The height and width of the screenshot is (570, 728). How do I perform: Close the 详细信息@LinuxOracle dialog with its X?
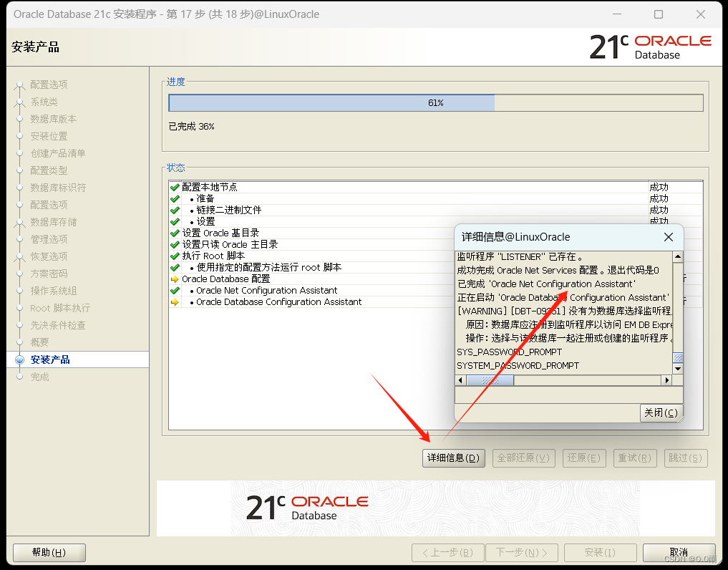[x=668, y=237]
